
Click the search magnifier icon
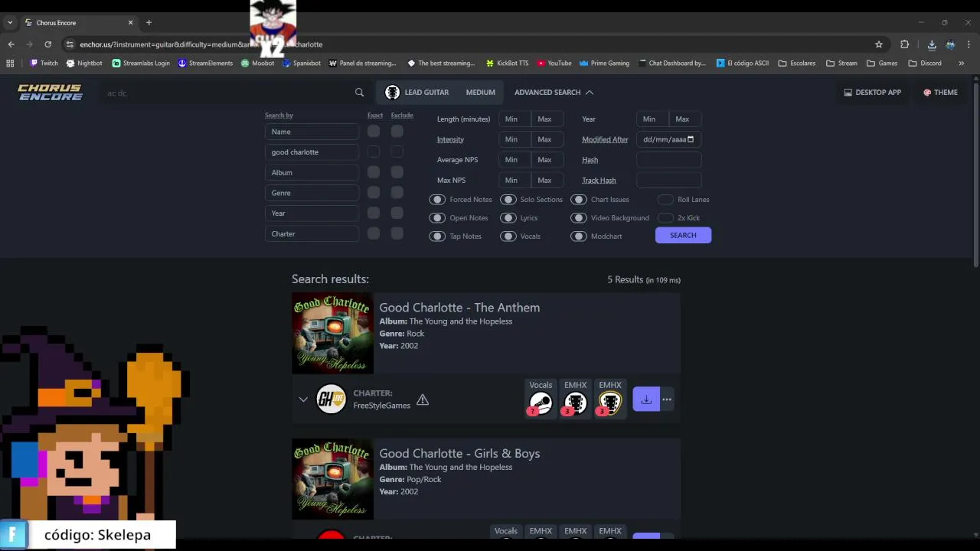click(x=359, y=93)
